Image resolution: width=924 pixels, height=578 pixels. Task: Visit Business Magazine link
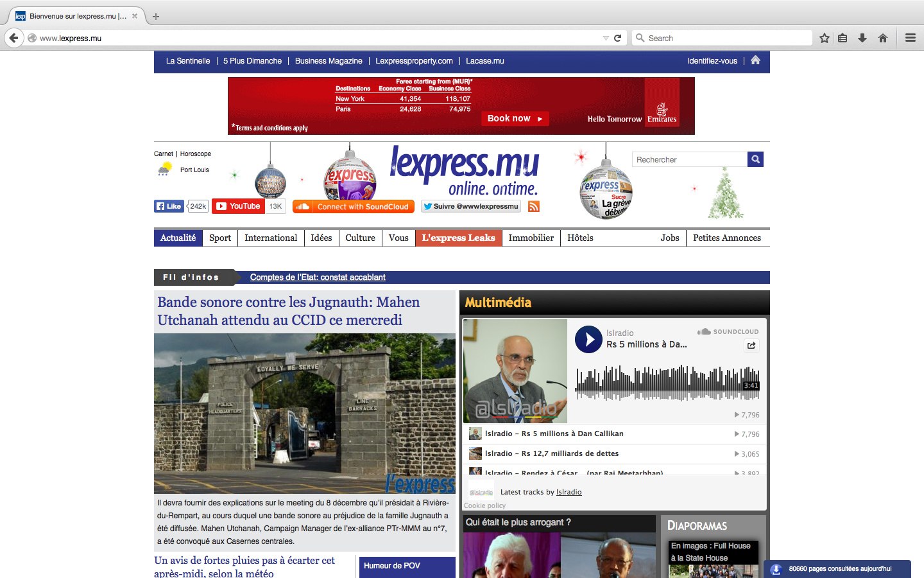pyautogui.click(x=329, y=61)
